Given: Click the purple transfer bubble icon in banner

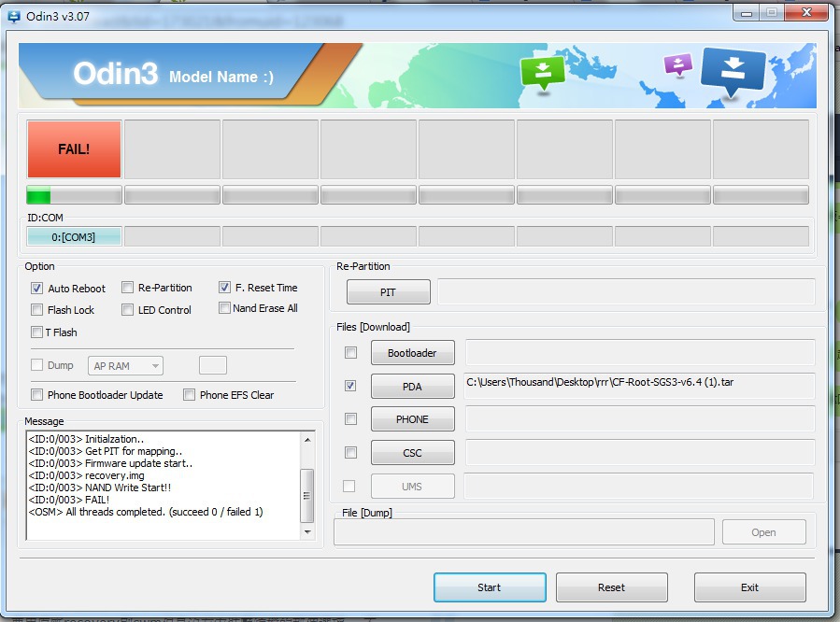Looking at the screenshot, I should click(x=678, y=64).
